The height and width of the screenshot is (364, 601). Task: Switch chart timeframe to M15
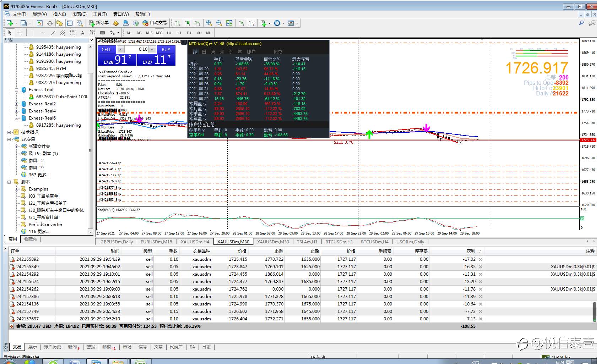click(149, 33)
